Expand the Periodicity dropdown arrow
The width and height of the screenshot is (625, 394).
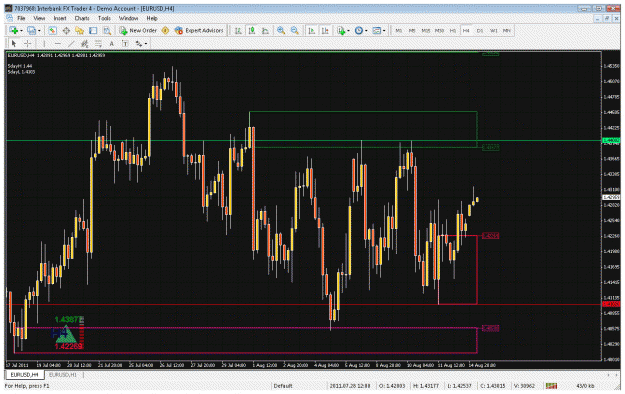click(x=366, y=31)
